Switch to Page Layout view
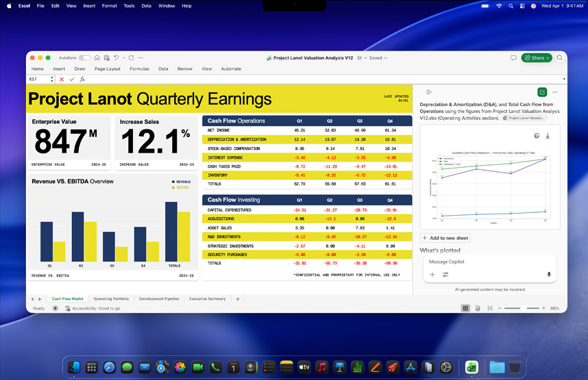Image resolution: width=588 pixels, height=380 pixels. (x=478, y=309)
